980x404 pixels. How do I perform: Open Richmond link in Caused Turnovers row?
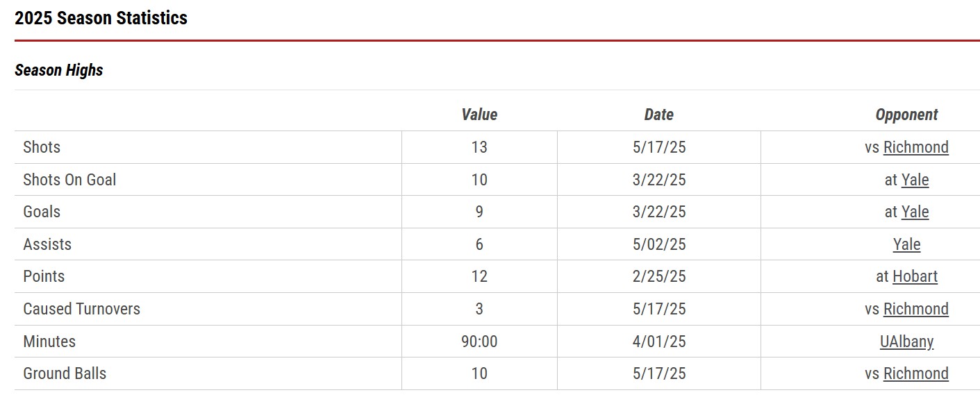pos(915,309)
